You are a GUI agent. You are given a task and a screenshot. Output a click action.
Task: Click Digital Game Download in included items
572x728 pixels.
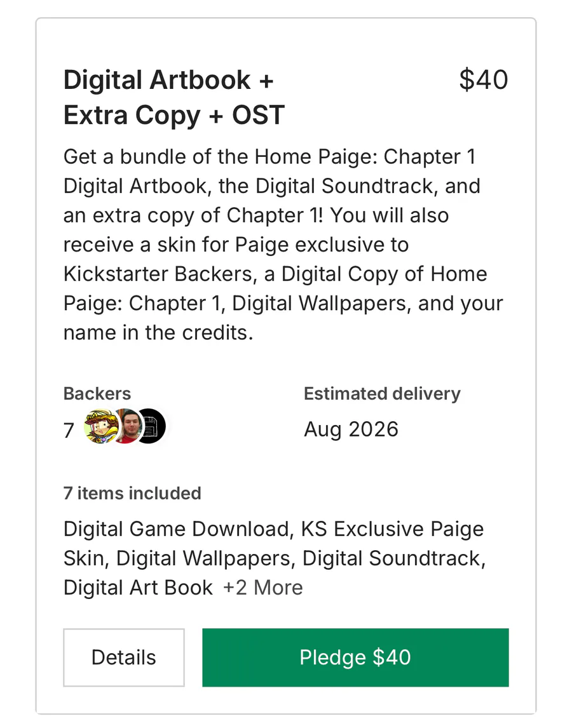point(177,529)
